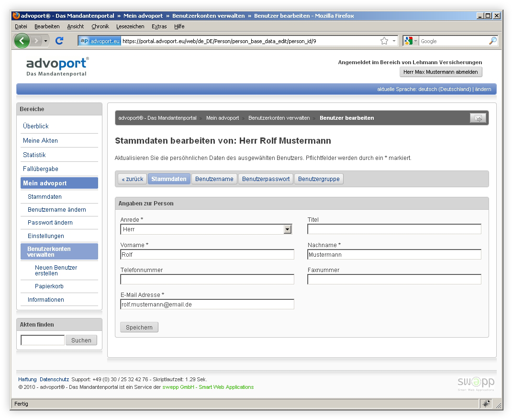This screenshot has height=420, width=513.
Task: Click the Telefonnummer input field
Action: pos(207,279)
